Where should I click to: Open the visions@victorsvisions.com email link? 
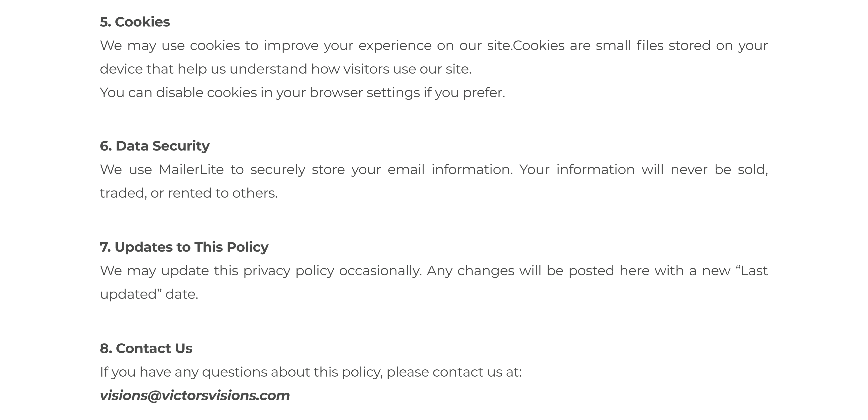tap(195, 395)
